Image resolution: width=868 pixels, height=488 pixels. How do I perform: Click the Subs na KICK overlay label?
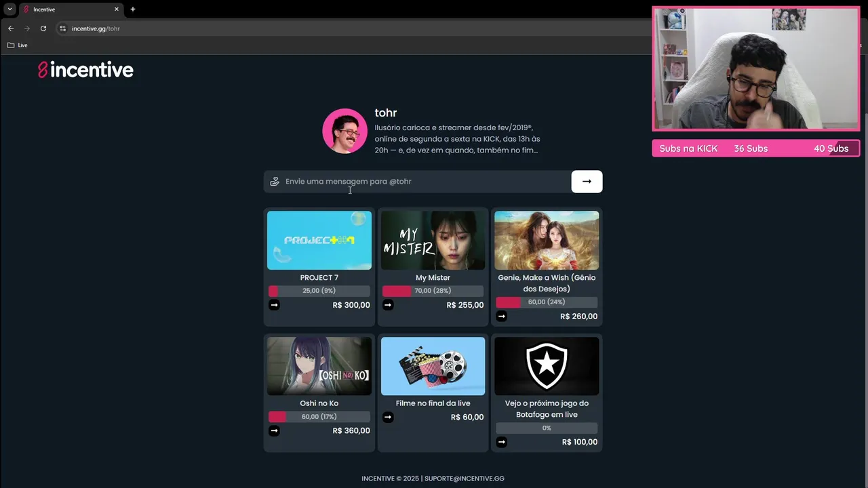click(688, 148)
